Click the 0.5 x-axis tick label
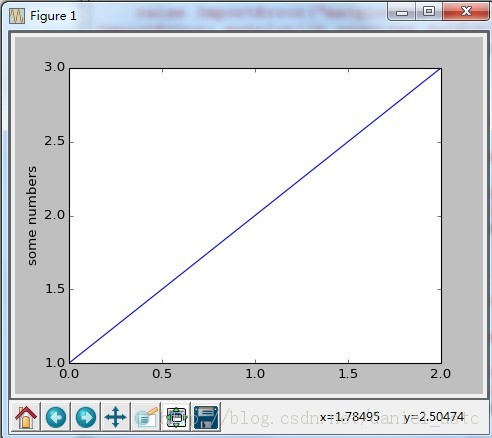 tap(162, 374)
